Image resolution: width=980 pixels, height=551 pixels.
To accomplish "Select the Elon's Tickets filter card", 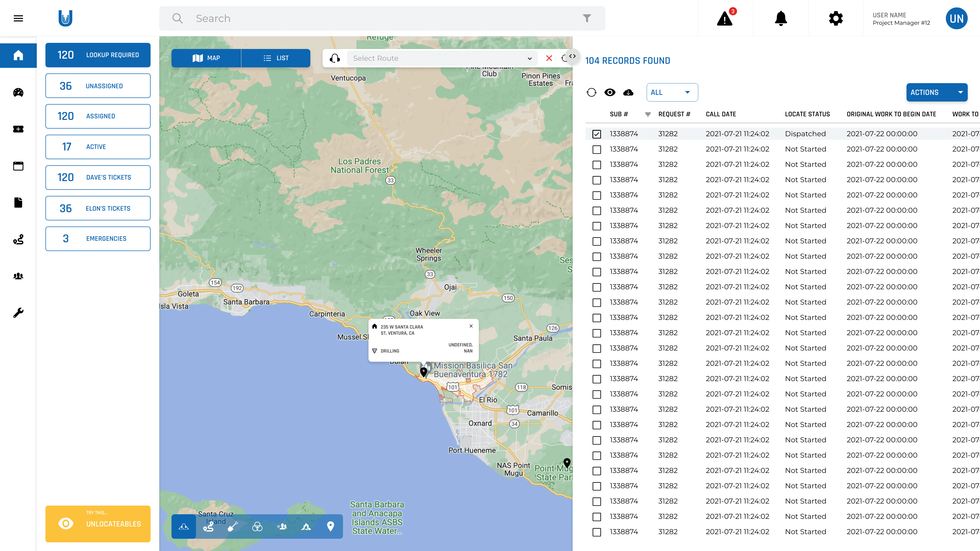I will [98, 208].
